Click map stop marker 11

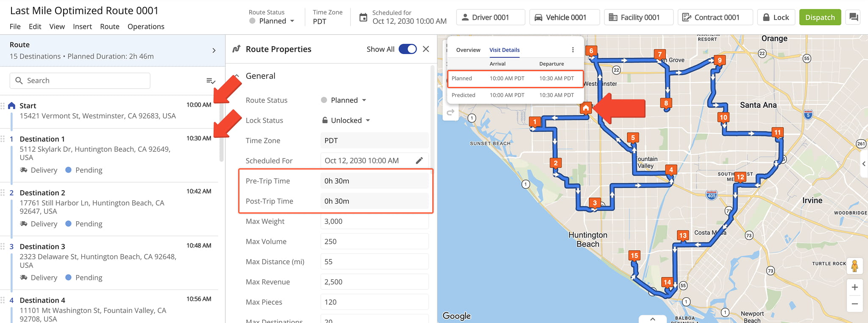[777, 132]
